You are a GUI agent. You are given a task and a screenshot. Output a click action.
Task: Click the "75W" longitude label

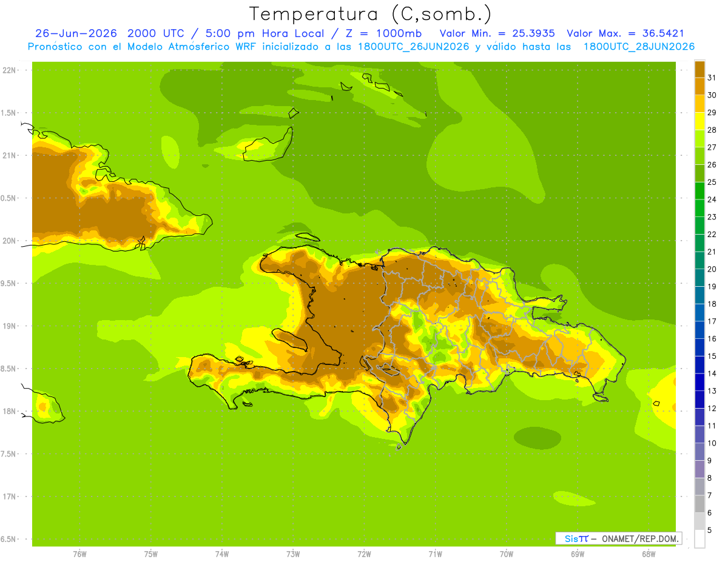pos(151,554)
